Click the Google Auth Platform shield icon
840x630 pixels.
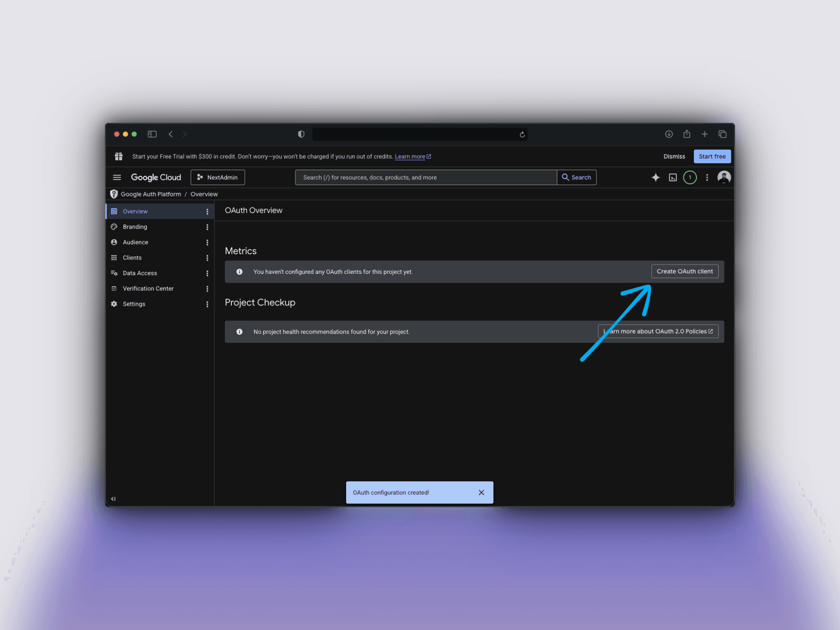(x=114, y=194)
